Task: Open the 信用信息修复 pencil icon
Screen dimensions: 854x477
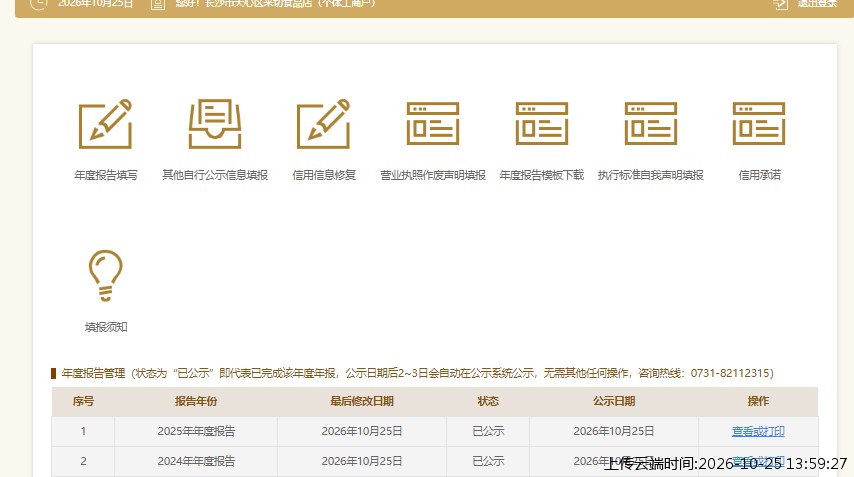Action: pos(324,124)
